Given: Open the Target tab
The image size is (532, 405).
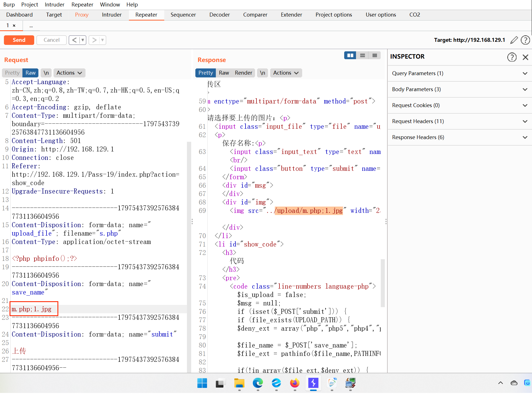Looking at the screenshot, I should tap(54, 15).
